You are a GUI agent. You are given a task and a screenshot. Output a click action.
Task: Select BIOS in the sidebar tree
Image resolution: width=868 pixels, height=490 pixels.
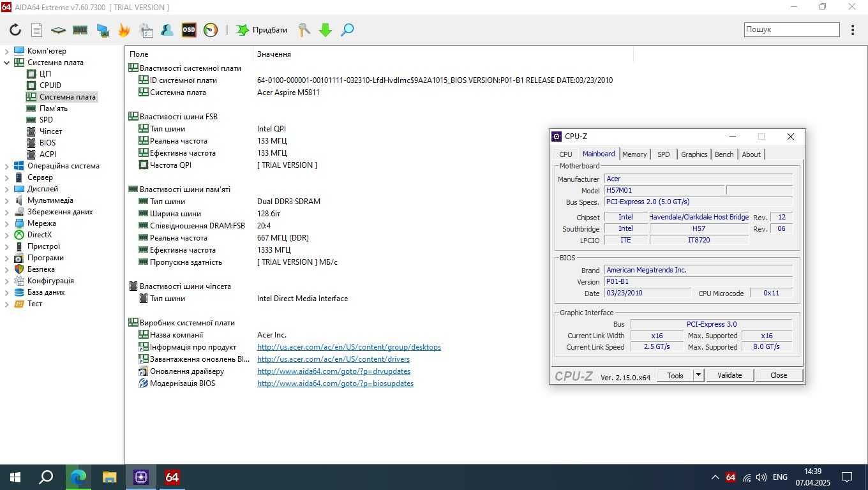(47, 143)
